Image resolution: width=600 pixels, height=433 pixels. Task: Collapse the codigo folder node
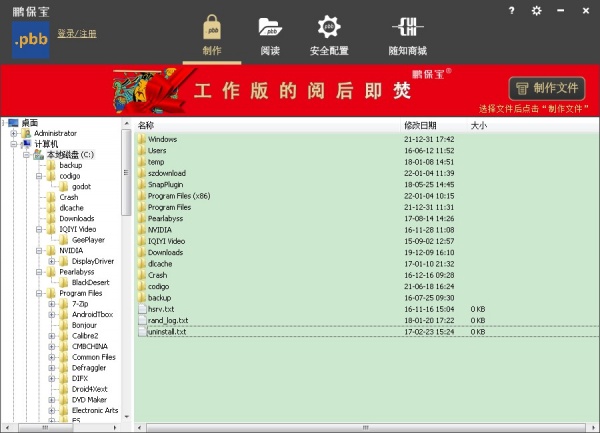tap(39, 176)
